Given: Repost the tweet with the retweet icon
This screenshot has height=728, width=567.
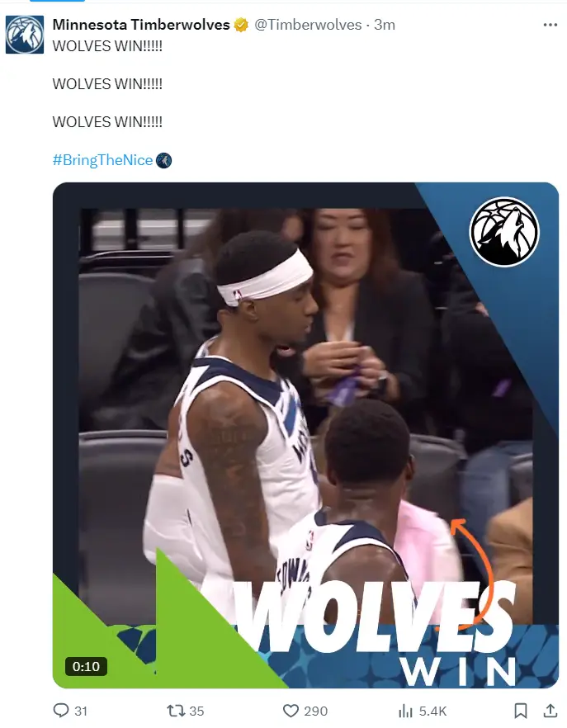Looking at the screenshot, I should (176, 711).
